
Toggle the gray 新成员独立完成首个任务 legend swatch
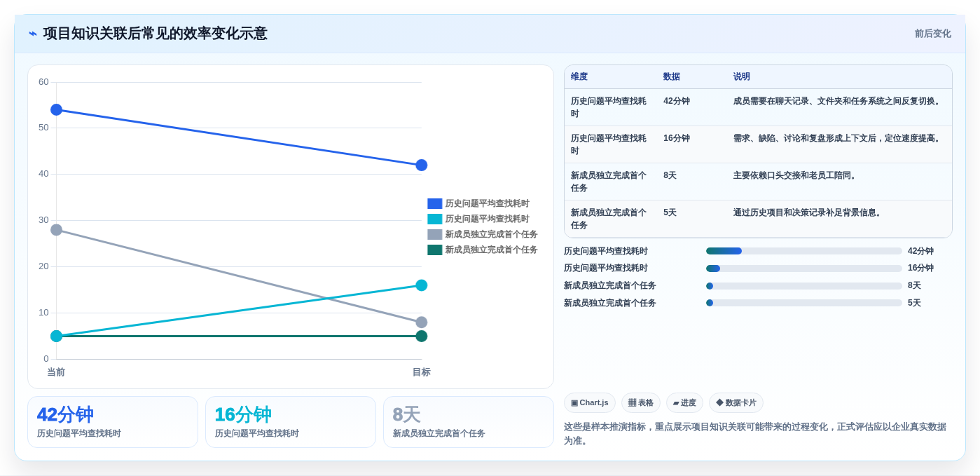coord(434,234)
